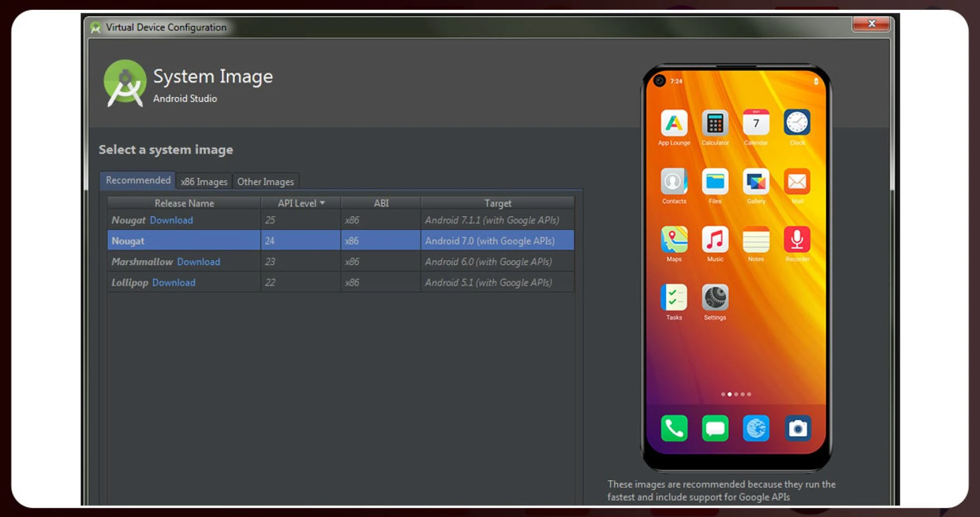
Task: Launch the Music app icon
Action: [715, 240]
